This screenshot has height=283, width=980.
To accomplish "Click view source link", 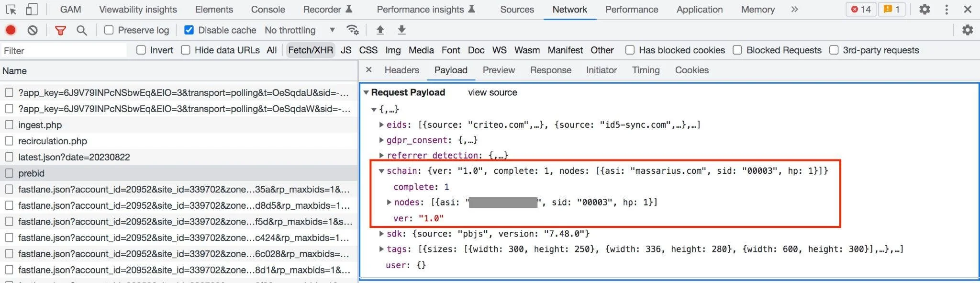I will (492, 92).
